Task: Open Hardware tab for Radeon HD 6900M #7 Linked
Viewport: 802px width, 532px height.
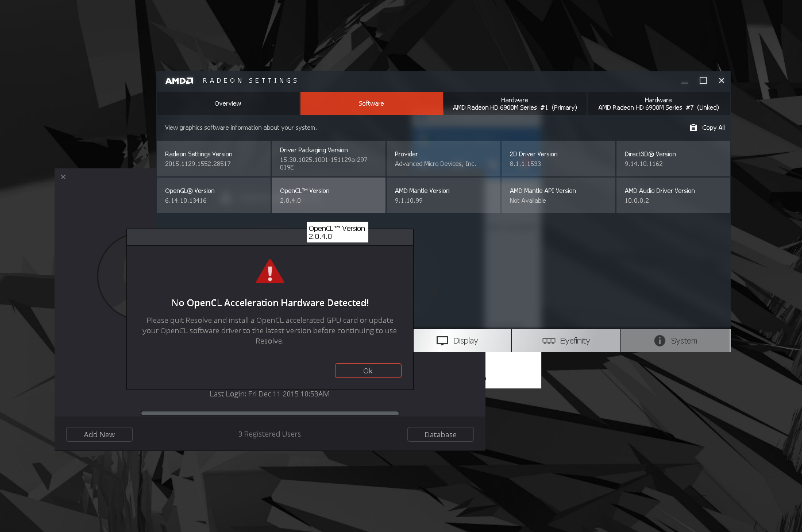Action: pos(658,103)
